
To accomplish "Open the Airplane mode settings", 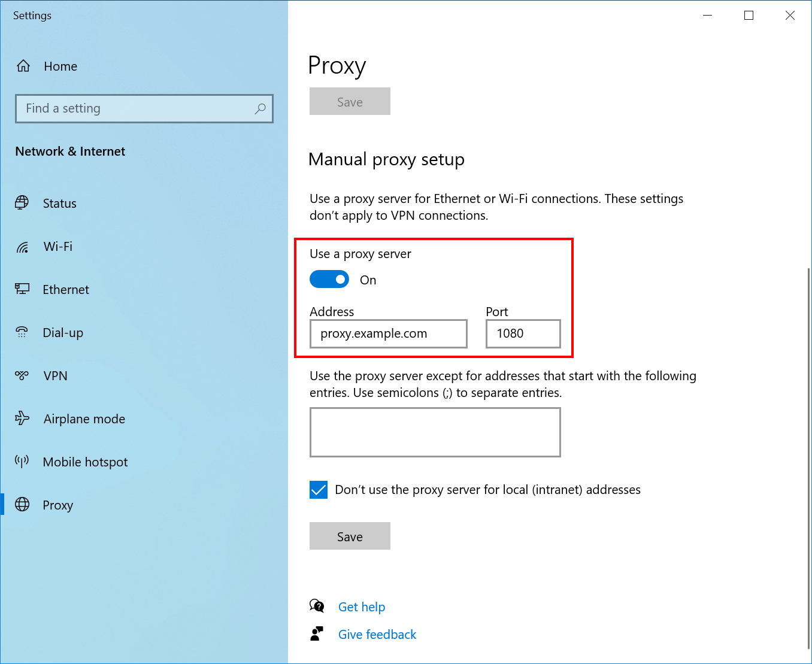I will (84, 419).
